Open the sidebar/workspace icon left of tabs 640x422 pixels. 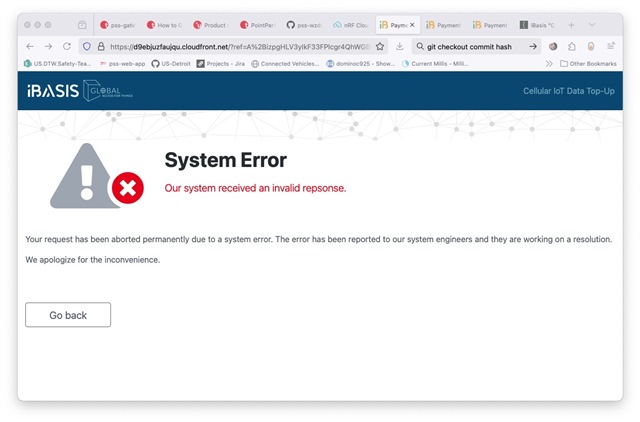(82, 25)
